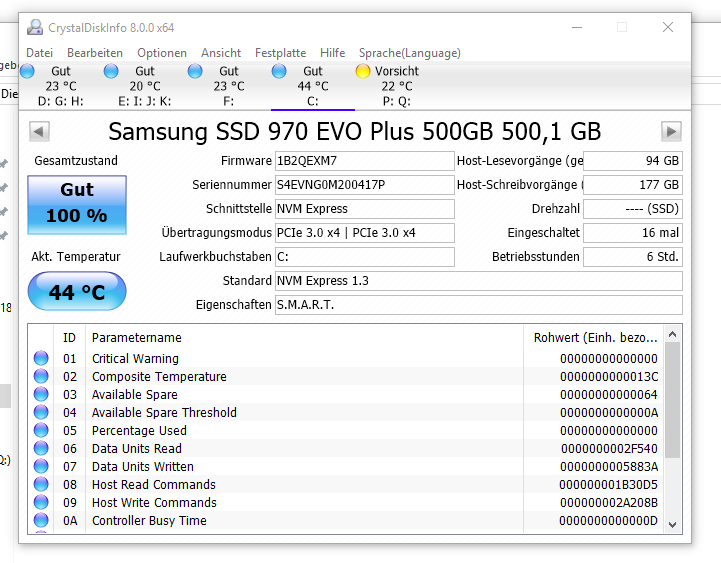Screen dimensions: 721x563
Task: Click the Standard field NVM Express 1.3
Action: coord(479,281)
